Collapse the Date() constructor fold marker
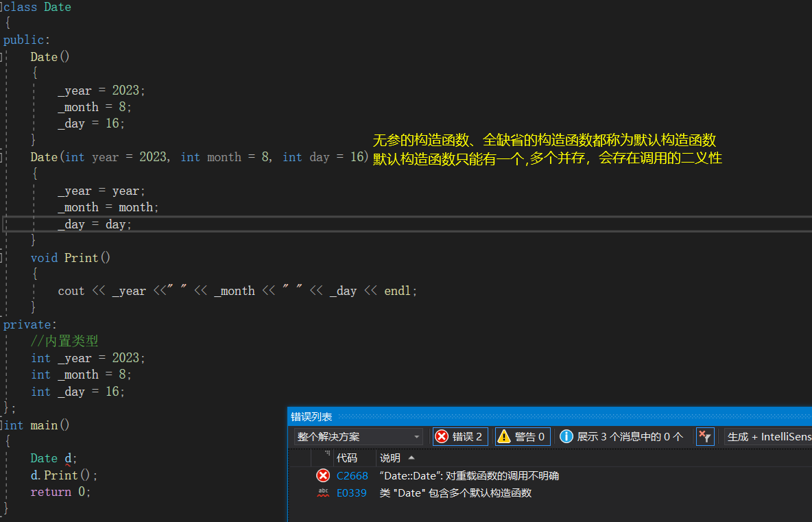 coord(1,57)
